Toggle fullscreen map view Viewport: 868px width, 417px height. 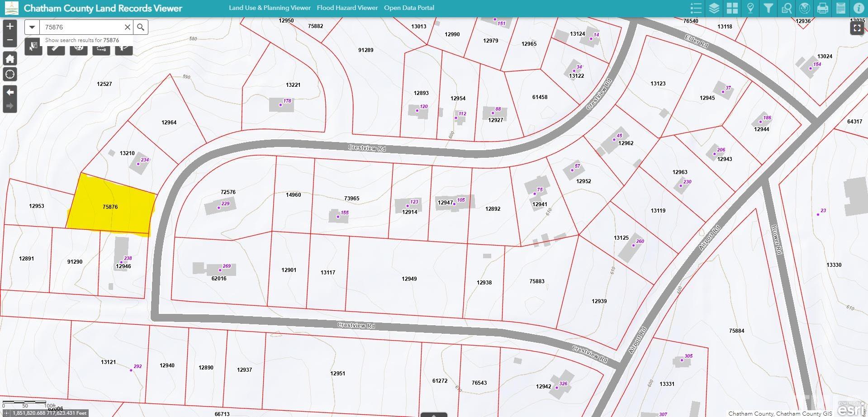tap(857, 28)
